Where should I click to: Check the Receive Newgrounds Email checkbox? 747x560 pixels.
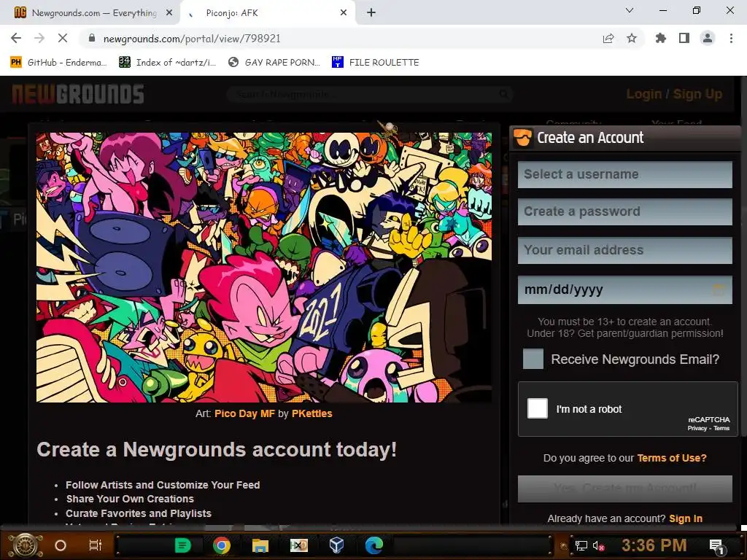tap(533, 359)
